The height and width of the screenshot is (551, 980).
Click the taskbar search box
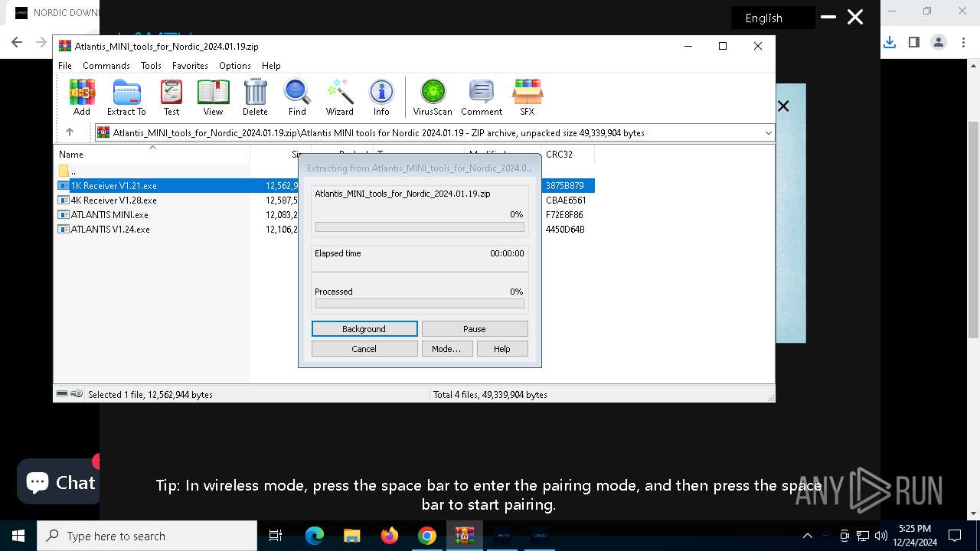tap(147, 536)
